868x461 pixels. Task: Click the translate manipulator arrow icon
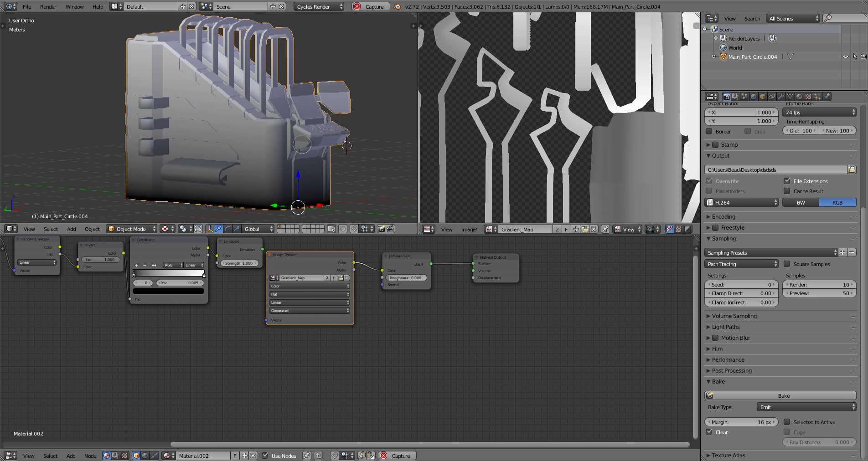pos(218,229)
